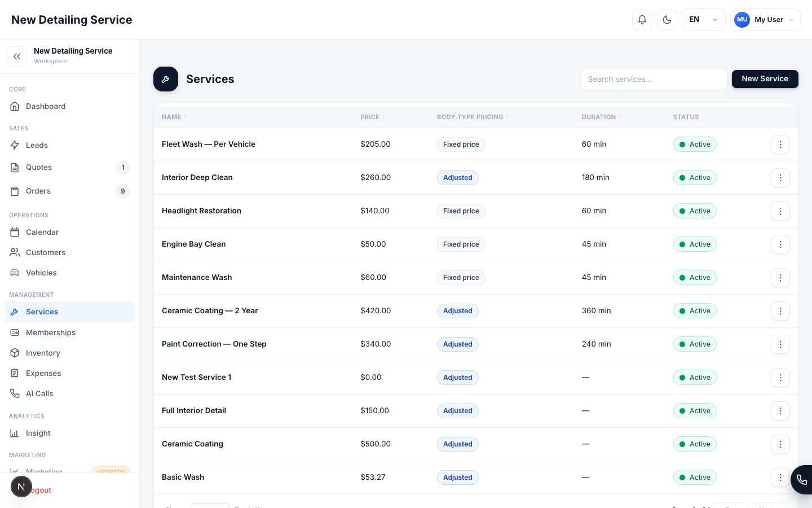Viewport: 812px width, 508px height.
Task: Open Insight analytics page
Action: pos(70,433)
